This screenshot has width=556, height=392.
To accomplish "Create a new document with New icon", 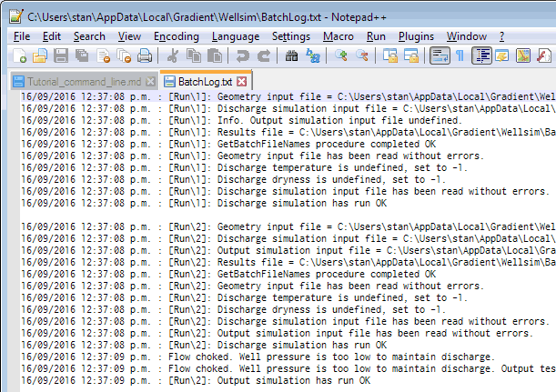I will [19, 55].
